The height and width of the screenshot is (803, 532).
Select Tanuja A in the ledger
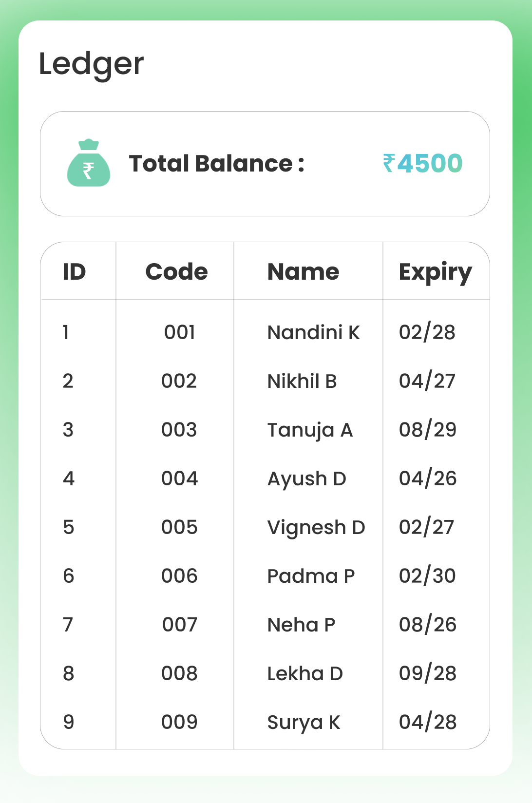click(310, 430)
